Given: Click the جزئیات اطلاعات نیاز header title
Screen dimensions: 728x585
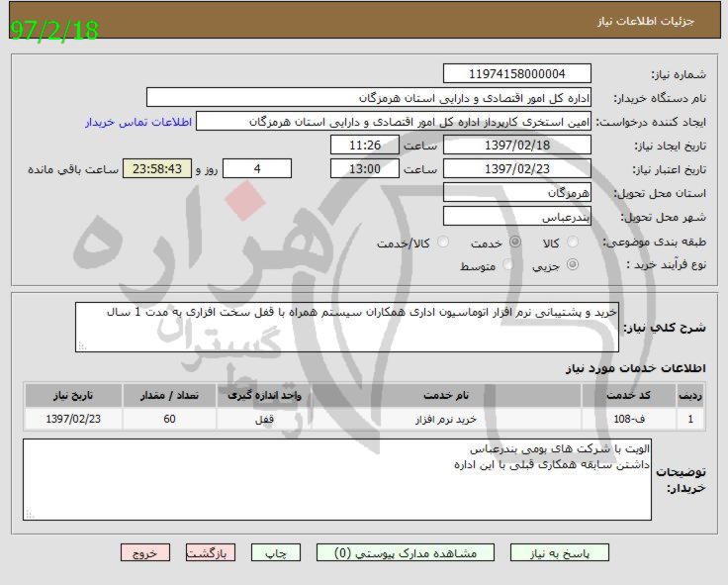Looking at the screenshot, I should pyautogui.click(x=646, y=22).
